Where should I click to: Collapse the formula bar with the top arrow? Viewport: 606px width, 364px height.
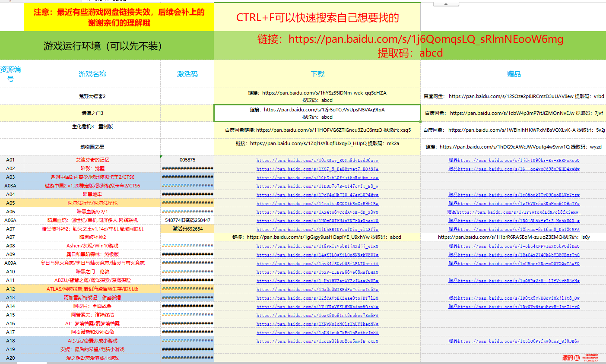[x=446, y=4]
